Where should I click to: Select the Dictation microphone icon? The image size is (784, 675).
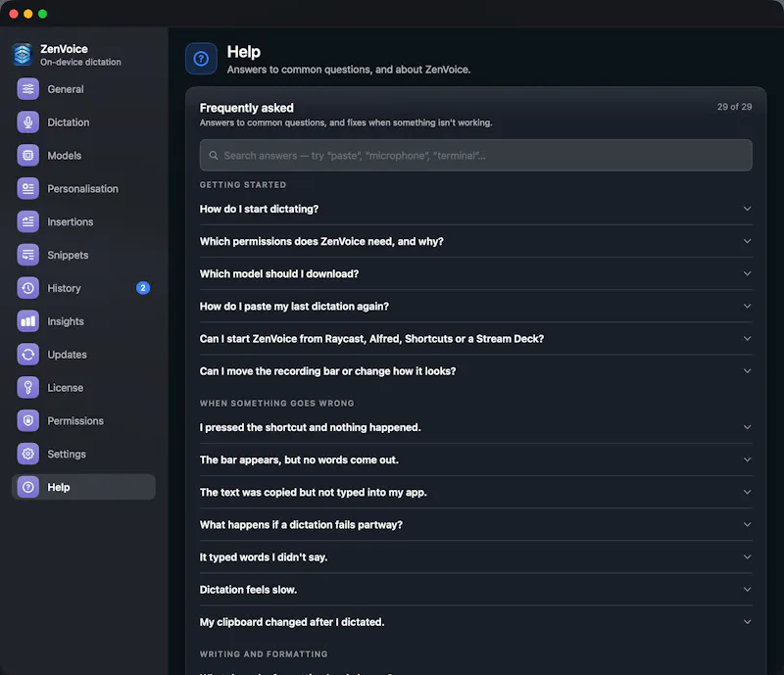(28, 122)
